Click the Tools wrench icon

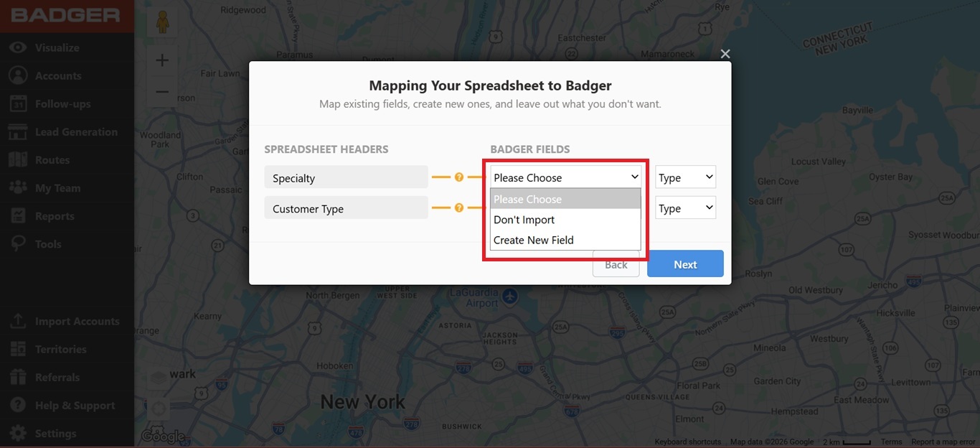point(18,244)
